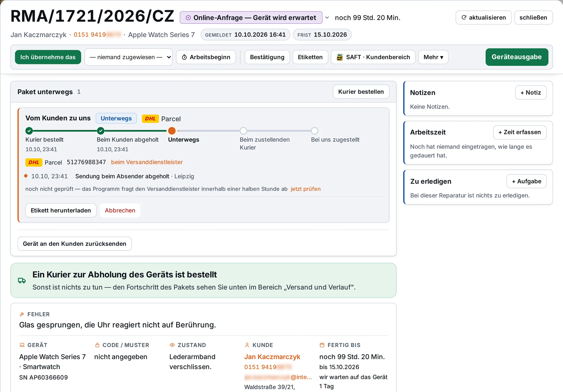Click the 'Beim Kunden abgeholt' step marker
The height and width of the screenshot is (392, 563).
[100, 131]
